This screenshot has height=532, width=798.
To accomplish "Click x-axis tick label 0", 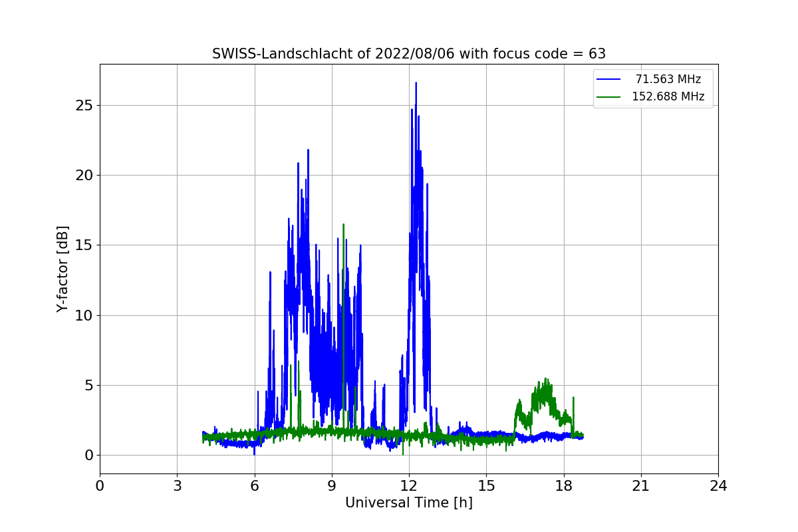I will tap(100, 486).
